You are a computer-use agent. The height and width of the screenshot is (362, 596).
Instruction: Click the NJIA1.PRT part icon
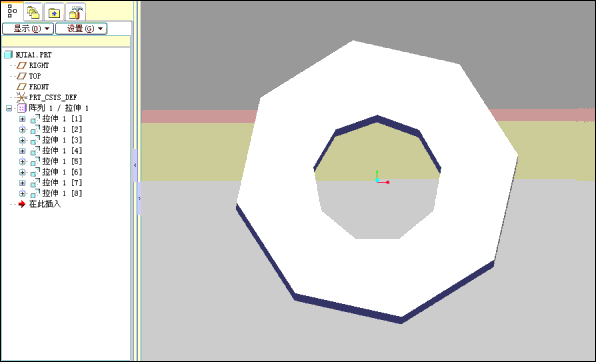[8, 55]
